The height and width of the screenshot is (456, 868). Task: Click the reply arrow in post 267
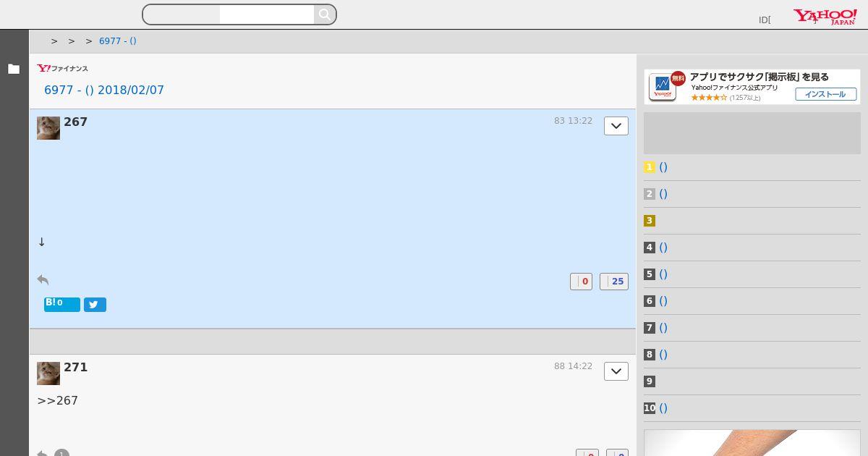pyautogui.click(x=43, y=280)
